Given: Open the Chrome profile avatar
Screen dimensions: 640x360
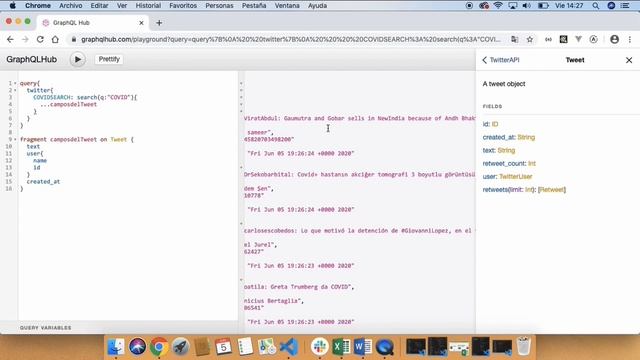Looking at the screenshot, I should click(x=614, y=39).
